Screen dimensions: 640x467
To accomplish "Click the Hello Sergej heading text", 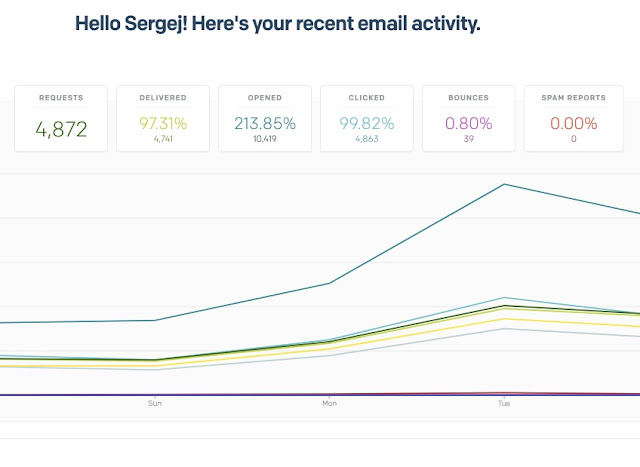I will (278, 24).
